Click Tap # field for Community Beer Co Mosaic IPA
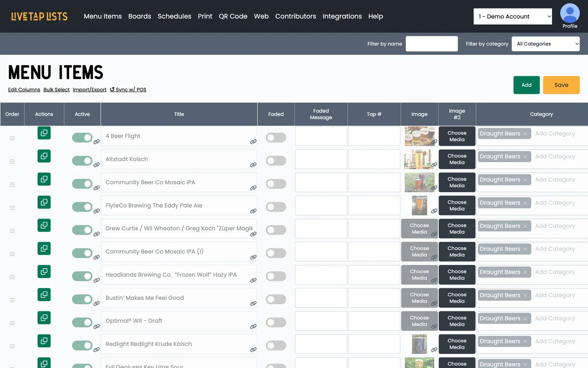The image size is (588, 368). tap(374, 183)
